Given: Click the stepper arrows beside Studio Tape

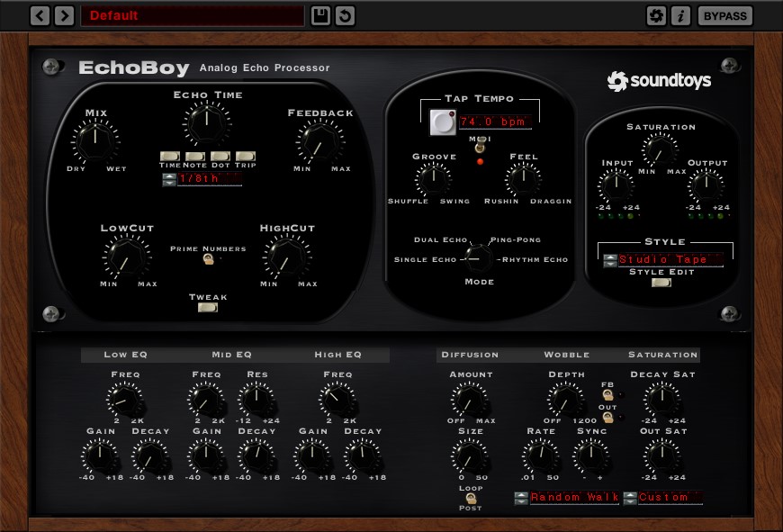Looking at the screenshot, I should coord(610,260).
